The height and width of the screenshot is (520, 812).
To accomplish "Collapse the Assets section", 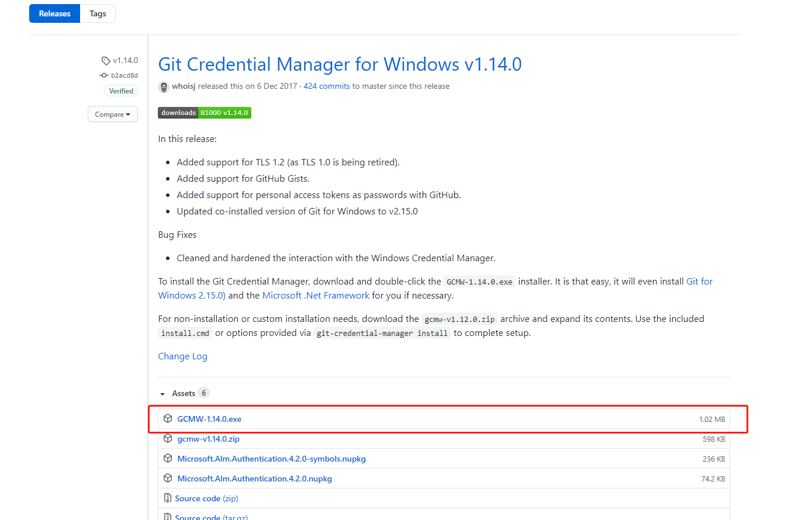I will pyautogui.click(x=163, y=393).
